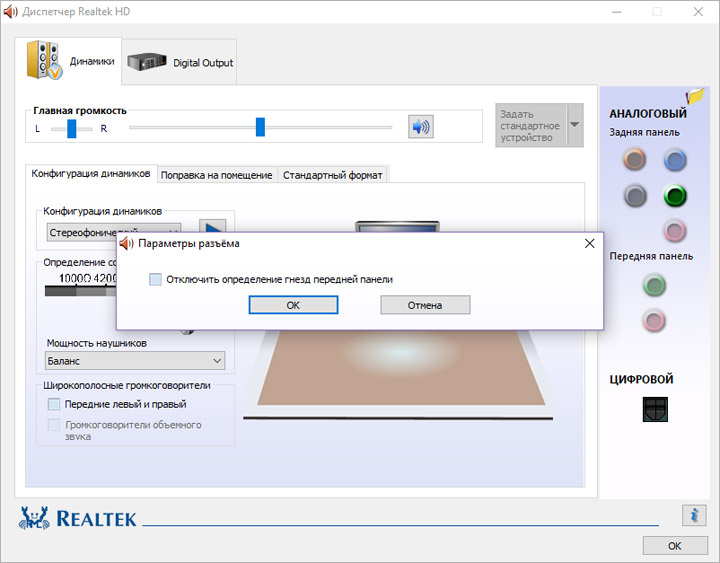Click the green front panel jack
This screenshot has width=720, height=563.
[x=654, y=285]
